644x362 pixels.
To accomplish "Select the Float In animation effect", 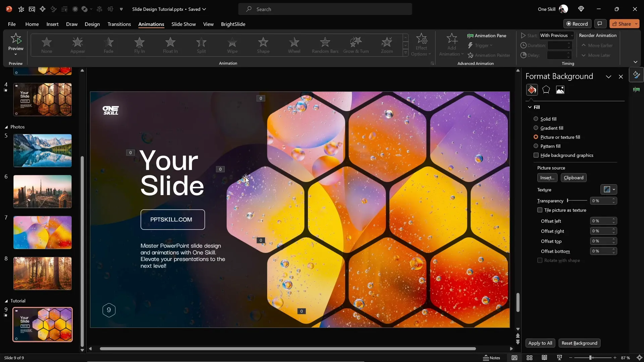I will coord(170,45).
